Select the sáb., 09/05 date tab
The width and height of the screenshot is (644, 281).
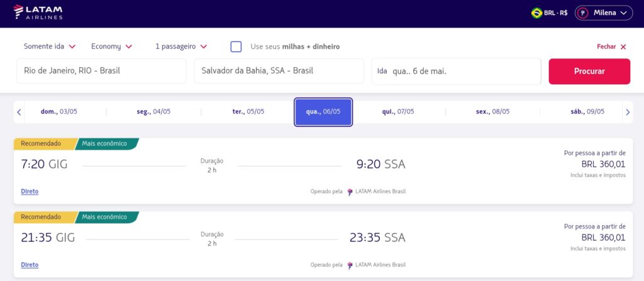tap(586, 112)
